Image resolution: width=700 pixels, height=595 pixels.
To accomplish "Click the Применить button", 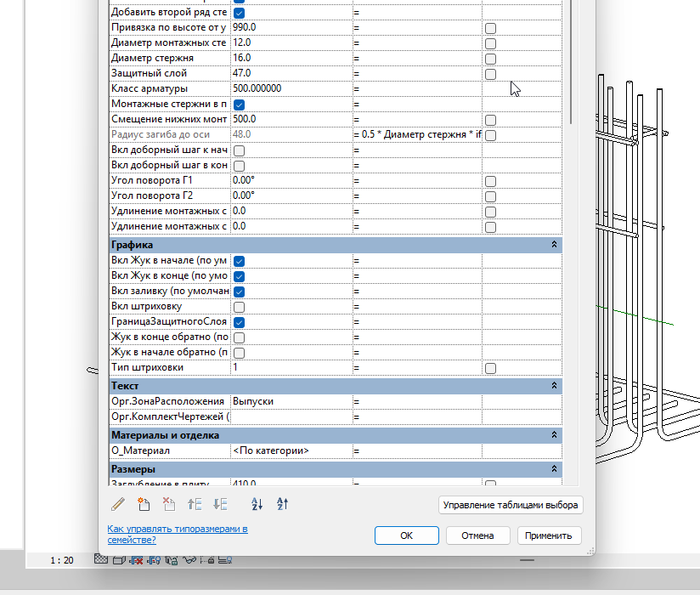I will tap(549, 535).
